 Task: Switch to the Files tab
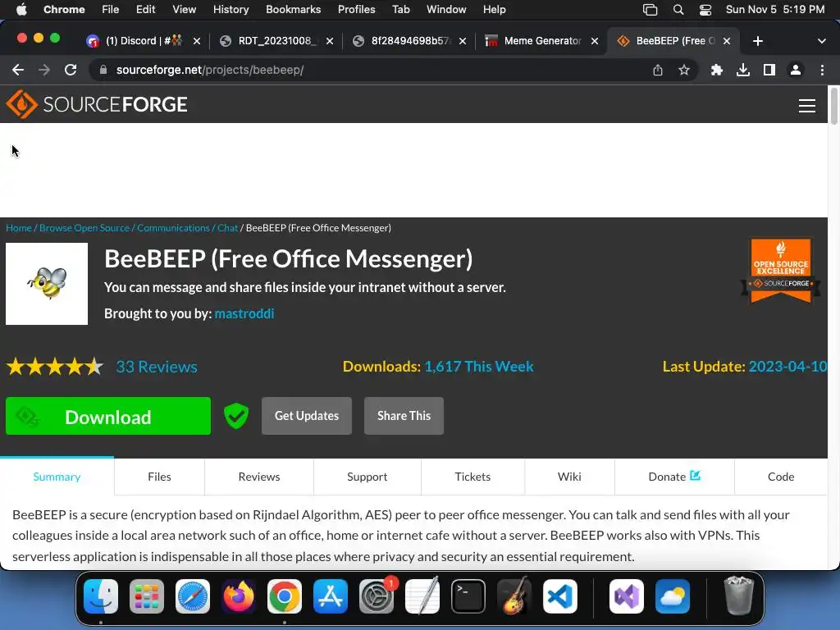click(159, 477)
